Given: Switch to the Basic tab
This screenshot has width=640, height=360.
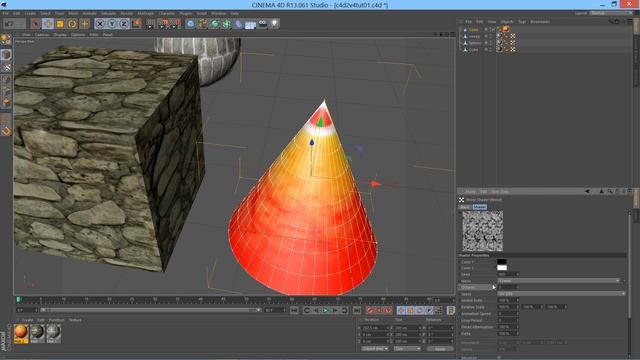Looking at the screenshot, I should click(465, 207).
